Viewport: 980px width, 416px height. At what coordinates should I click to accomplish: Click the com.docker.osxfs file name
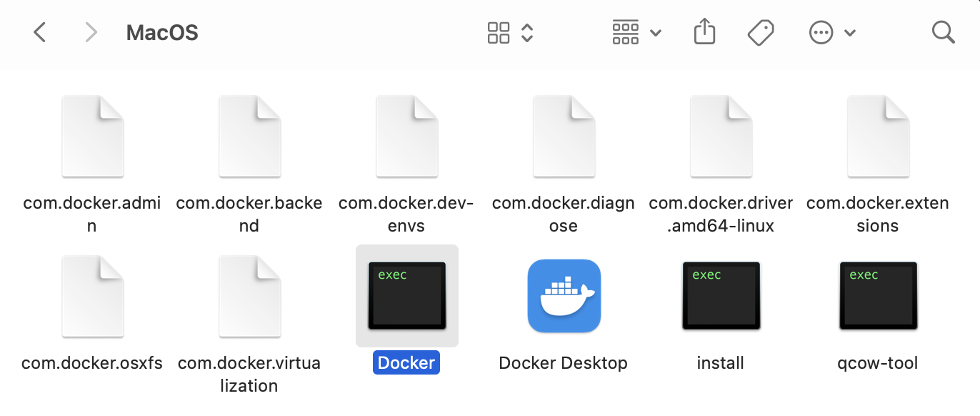92,363
